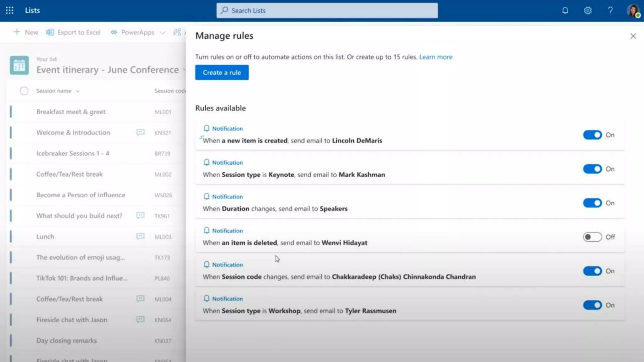Viewport: 644px width, 362px height.
Task: Open the settings gear icon
Action: [588, 10]
